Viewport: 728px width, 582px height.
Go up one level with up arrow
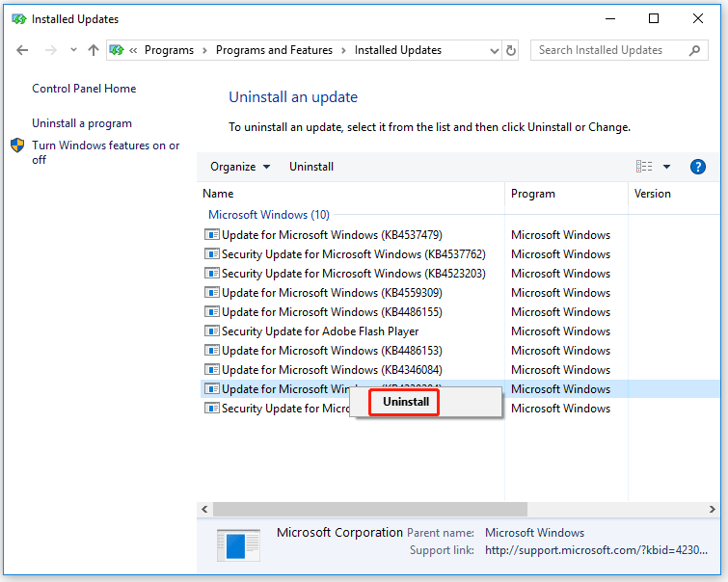[x=94, y=50]
